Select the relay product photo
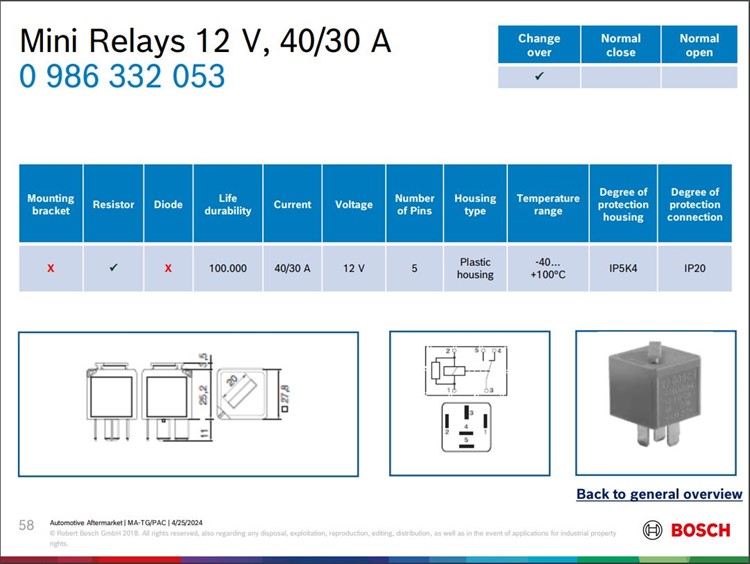The height and width of the screenshot is (564, 750). [655, 402]
